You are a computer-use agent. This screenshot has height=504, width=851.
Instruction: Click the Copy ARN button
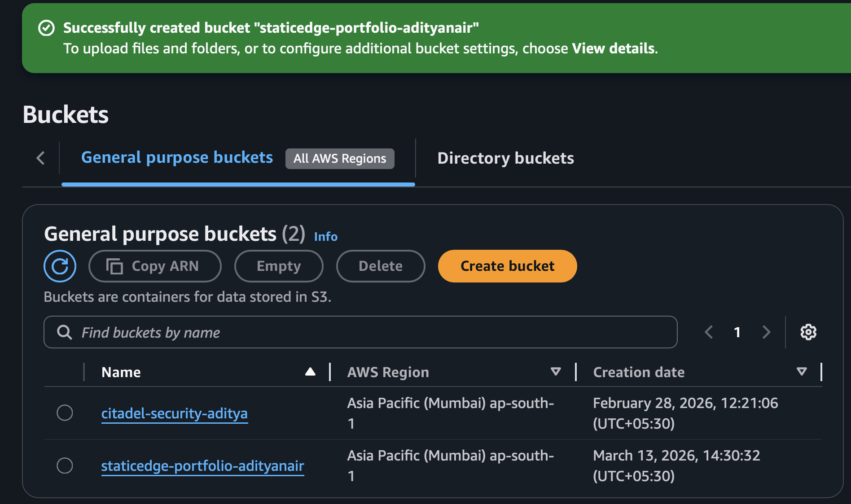[x=155, y=266]
